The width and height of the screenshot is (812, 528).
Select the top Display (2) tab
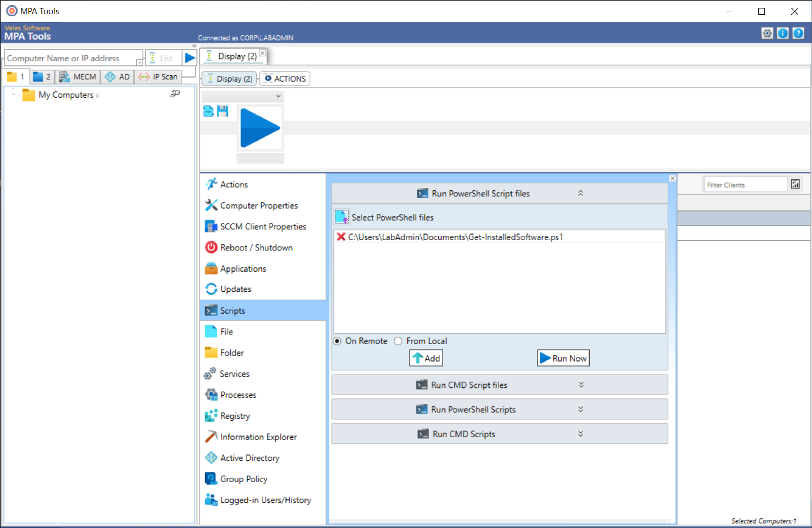233,56
